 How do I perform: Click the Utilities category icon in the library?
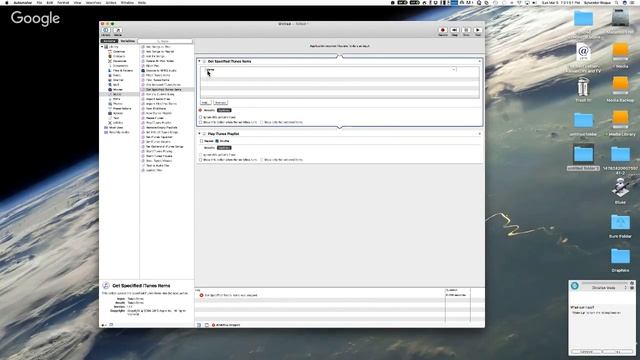point(110,122)
